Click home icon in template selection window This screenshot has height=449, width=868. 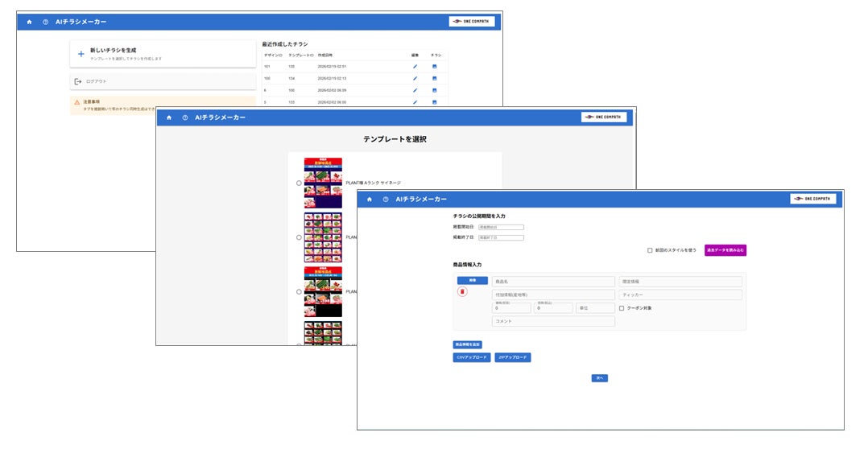point(169,117)
